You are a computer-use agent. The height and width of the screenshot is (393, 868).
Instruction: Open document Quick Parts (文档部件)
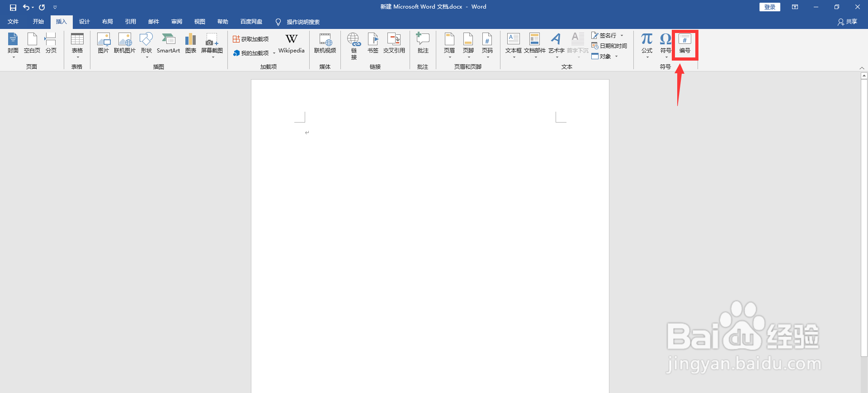[x=535, y=45]
